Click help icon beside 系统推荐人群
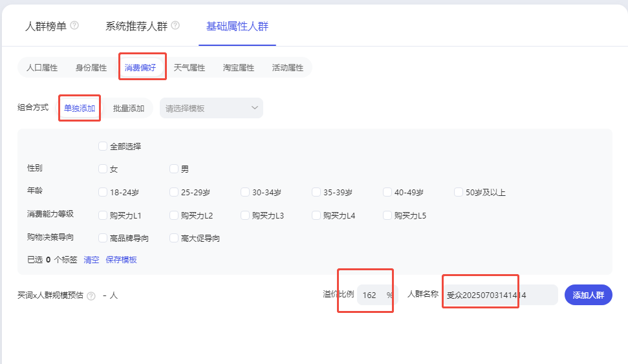Screen dimensions: 628x364 point(175,27)
